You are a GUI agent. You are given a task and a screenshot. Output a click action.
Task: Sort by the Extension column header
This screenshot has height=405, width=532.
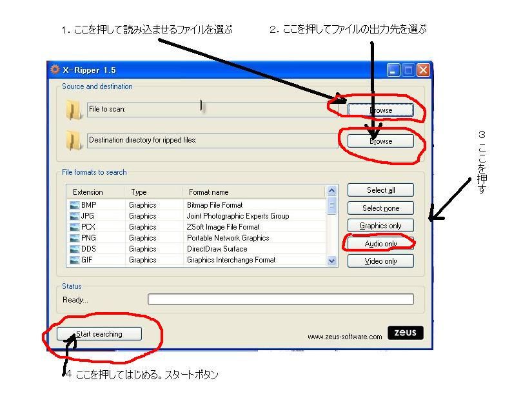click(x=95, y=192)
